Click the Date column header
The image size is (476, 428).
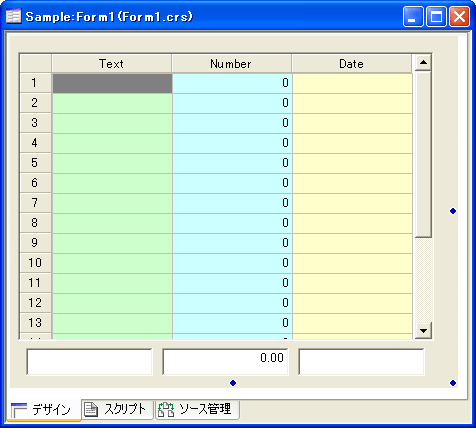[352, 63]
